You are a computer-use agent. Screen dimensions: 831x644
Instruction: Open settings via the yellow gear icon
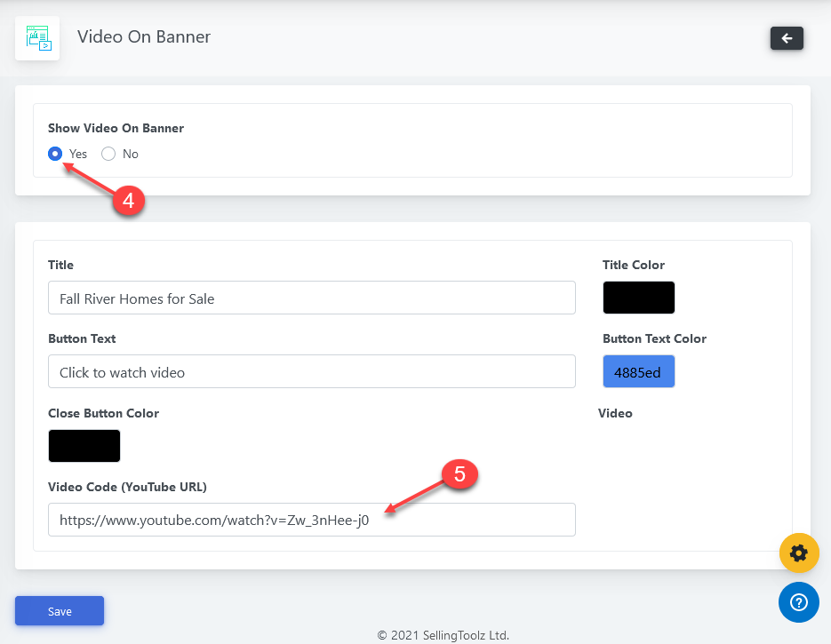(x=798, y=553)
